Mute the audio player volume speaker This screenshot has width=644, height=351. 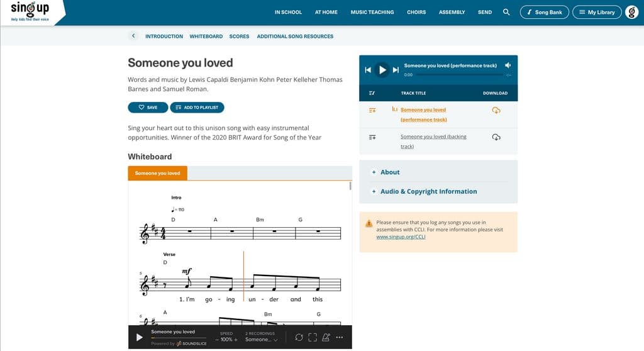coord(508,65)
